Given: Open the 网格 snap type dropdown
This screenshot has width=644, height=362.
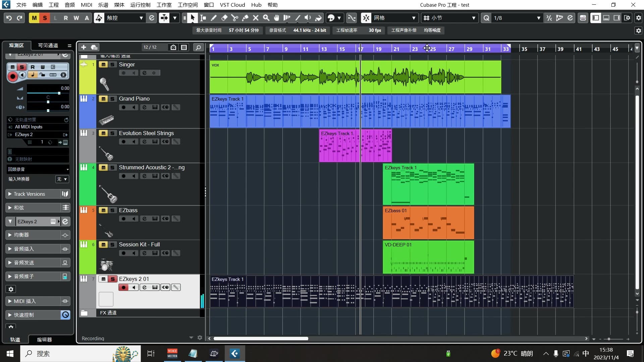Looking at the screenshot, I should (395, 18).
